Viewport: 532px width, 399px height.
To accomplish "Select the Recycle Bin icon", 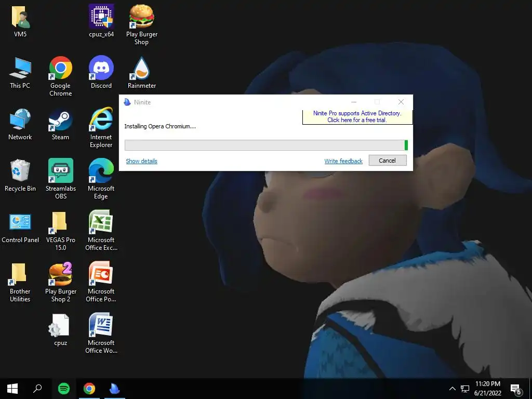I will (x=20, y=176).
